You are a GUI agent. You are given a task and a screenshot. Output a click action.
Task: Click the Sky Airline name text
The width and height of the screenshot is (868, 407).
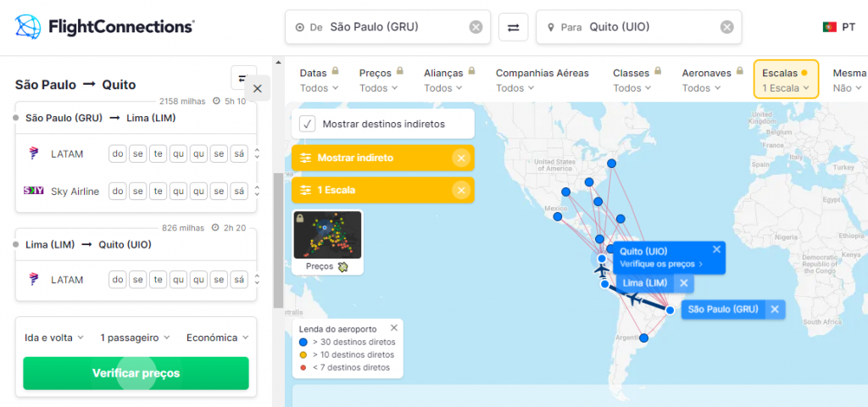click(75, 192)
